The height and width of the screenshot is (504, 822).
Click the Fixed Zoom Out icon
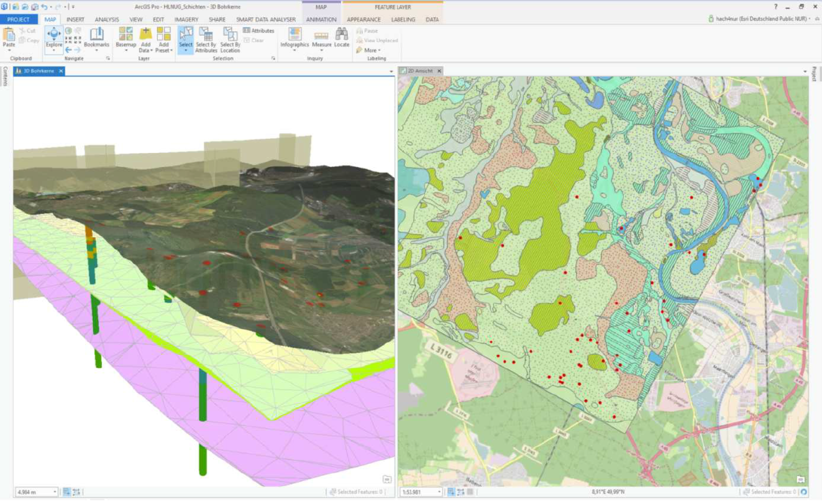pos(77,40)
